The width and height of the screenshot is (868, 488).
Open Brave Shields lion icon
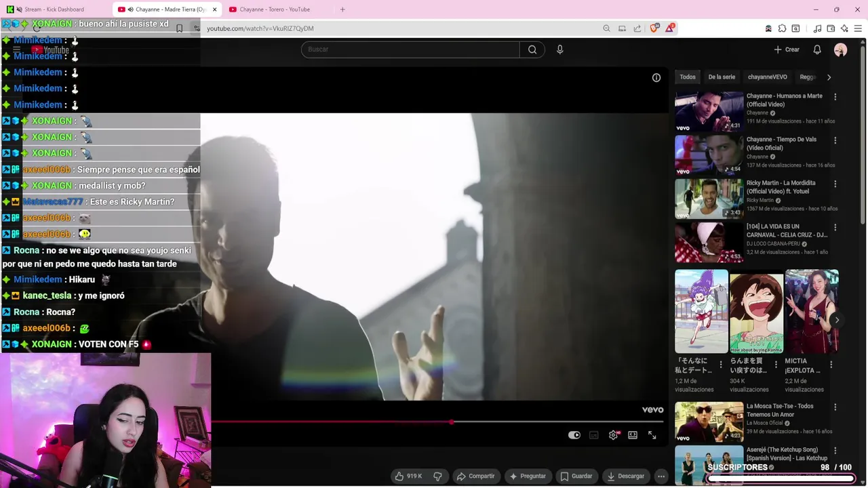tap(654, 28)
